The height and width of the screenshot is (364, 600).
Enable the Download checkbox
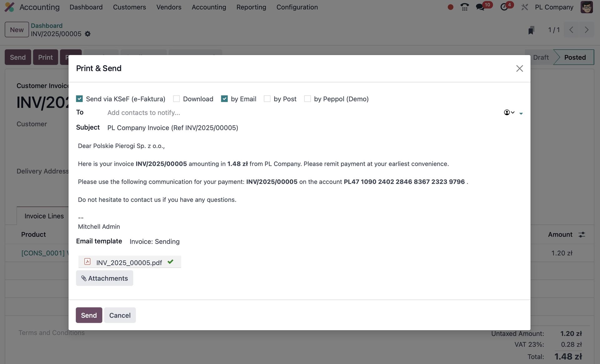(x=177, y=99)
